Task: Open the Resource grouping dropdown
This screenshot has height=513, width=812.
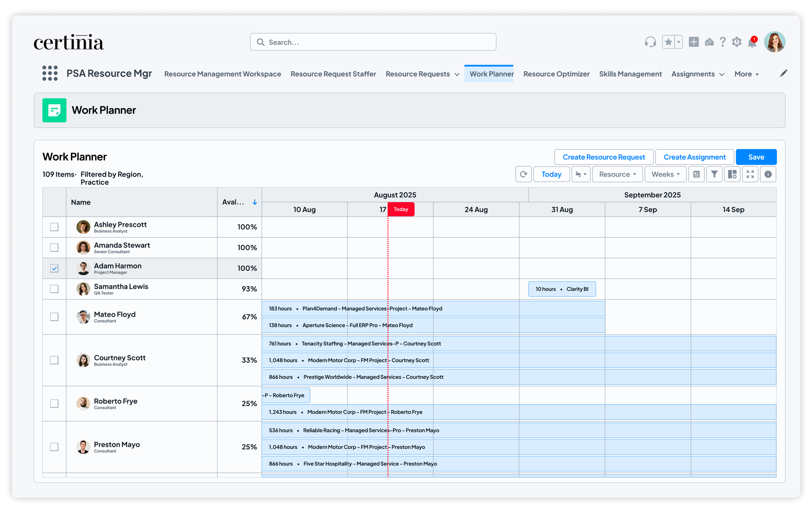Action: pyautogui.click(x=617, y=174)
